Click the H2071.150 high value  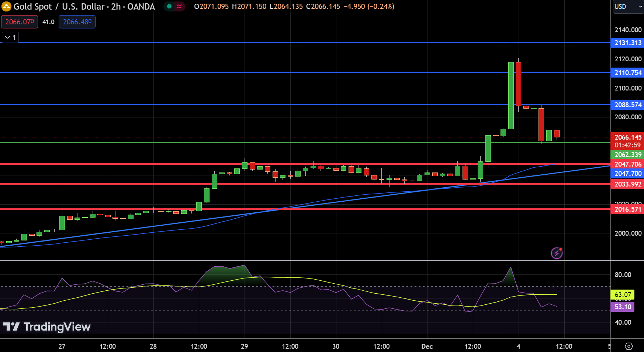pyautogui.click(x=249, y=7)
